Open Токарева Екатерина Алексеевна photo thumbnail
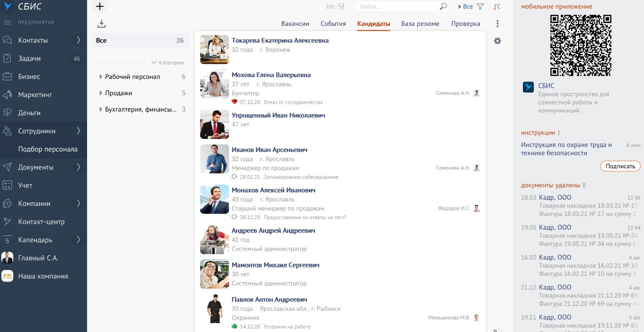This screenshot has width=644, height=332. click(x=214, y=50)
